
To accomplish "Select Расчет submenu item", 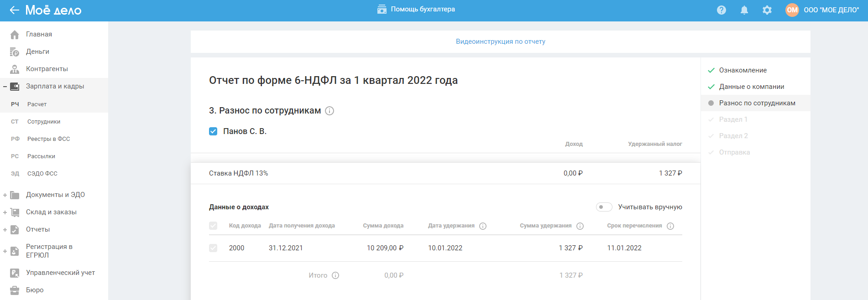I will [x=37, y=104].
